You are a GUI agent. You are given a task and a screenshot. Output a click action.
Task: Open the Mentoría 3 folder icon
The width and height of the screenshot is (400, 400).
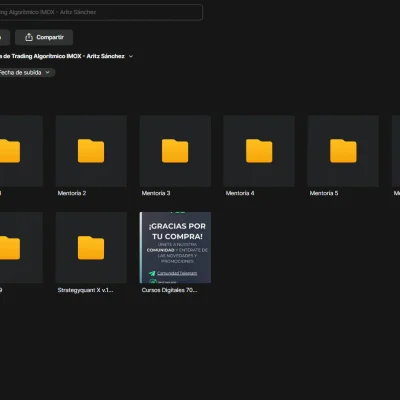pyautogui.click(x=175, y=151)
